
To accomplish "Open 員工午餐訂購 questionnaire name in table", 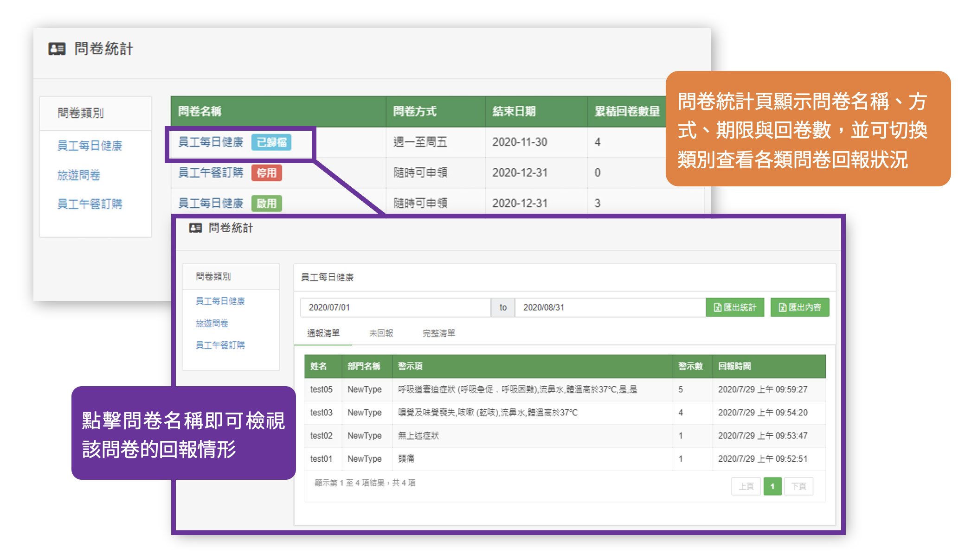I will tap(211, 173).
